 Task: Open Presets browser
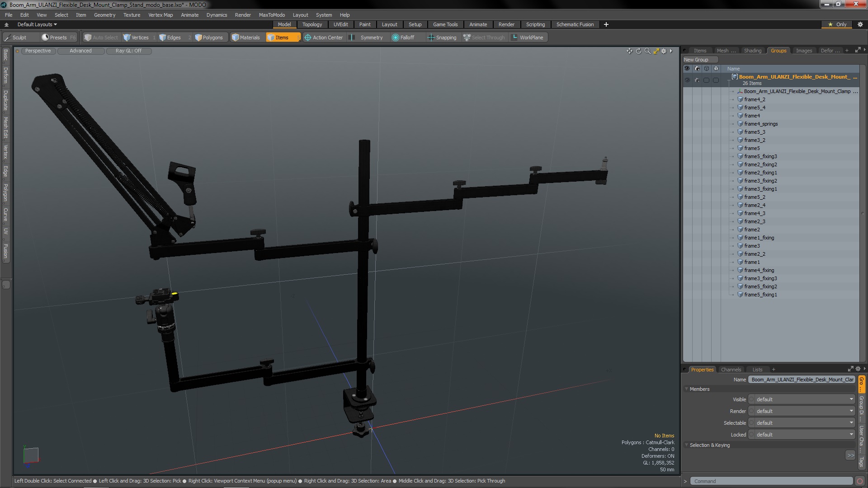pyautogui.click(x=58, y=38)
